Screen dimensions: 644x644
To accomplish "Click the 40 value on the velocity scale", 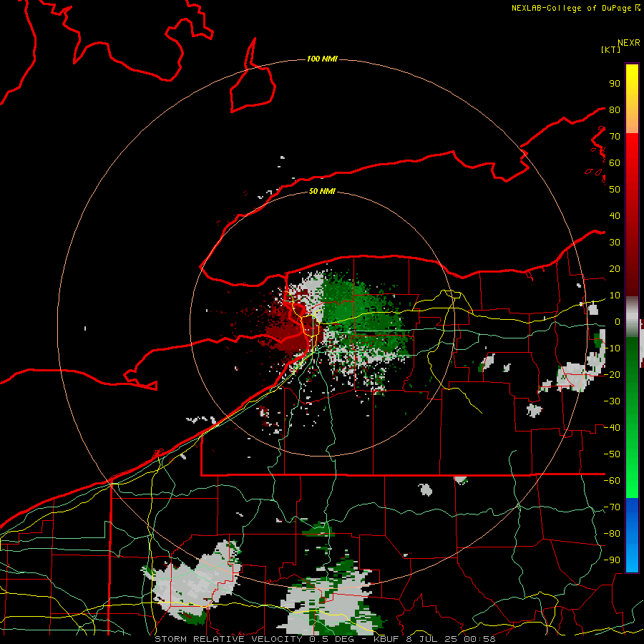I will point(615,215).
